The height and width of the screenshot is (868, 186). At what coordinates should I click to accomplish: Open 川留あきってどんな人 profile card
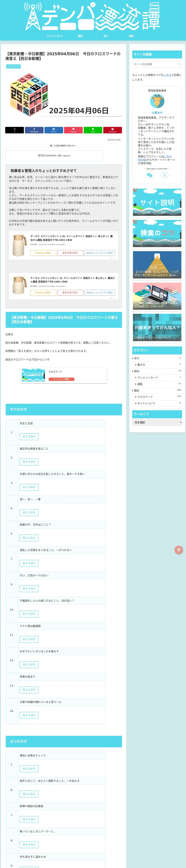tap(157, 327)
